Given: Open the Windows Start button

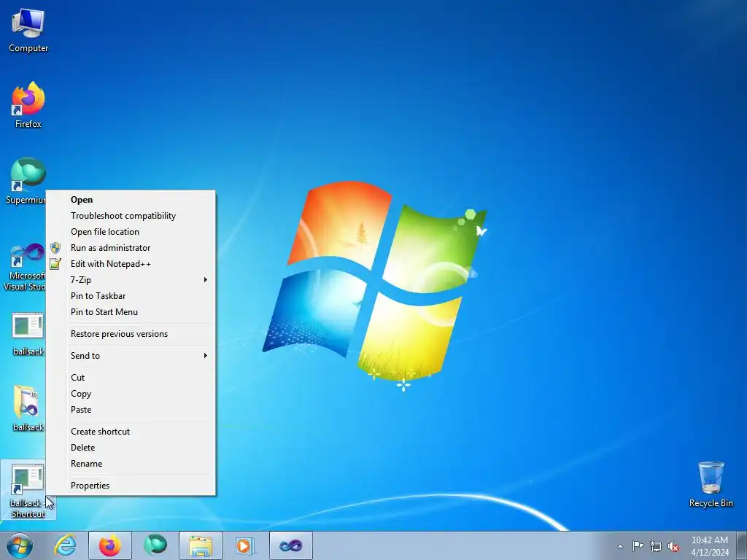Looking at the screenshot, I should pos(20,545).
